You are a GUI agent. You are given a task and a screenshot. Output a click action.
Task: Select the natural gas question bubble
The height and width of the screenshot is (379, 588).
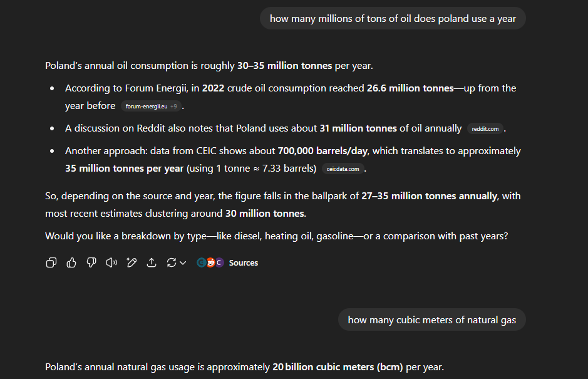pos(431,319)
